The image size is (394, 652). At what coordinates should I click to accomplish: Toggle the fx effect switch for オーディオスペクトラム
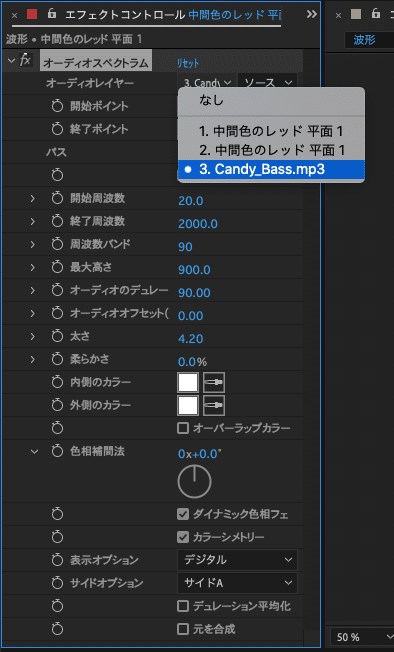25,60
